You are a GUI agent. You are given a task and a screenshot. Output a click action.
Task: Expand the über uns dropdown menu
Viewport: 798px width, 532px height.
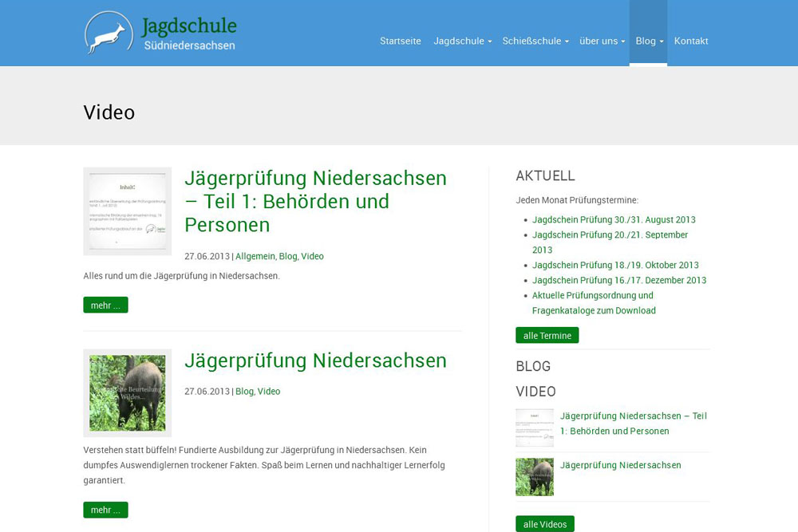601,41
